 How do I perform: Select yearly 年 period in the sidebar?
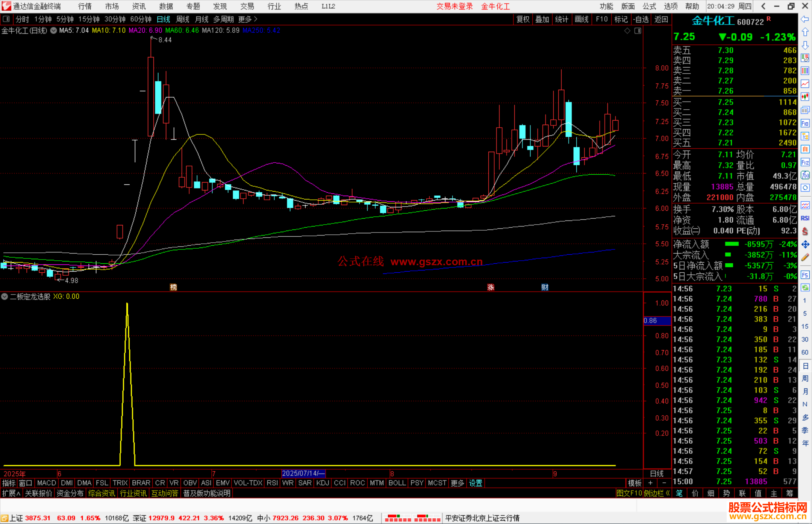tap(805, 443)
